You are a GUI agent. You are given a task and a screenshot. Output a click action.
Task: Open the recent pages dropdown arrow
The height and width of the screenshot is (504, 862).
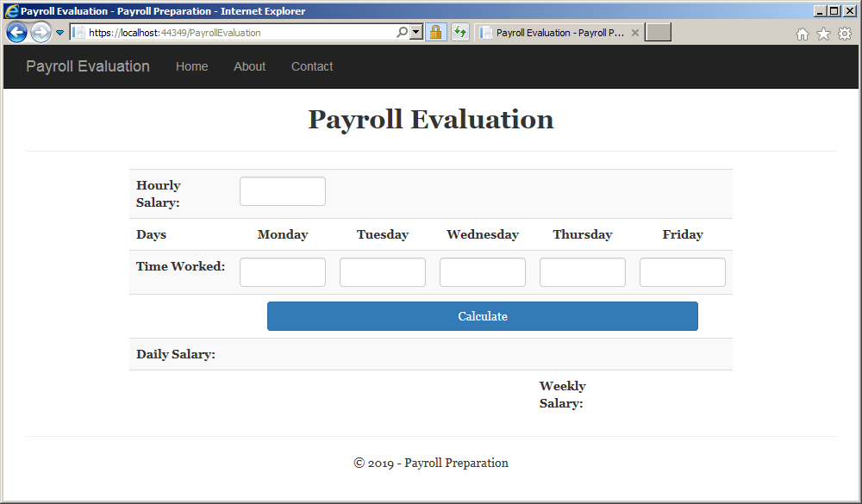60,33
